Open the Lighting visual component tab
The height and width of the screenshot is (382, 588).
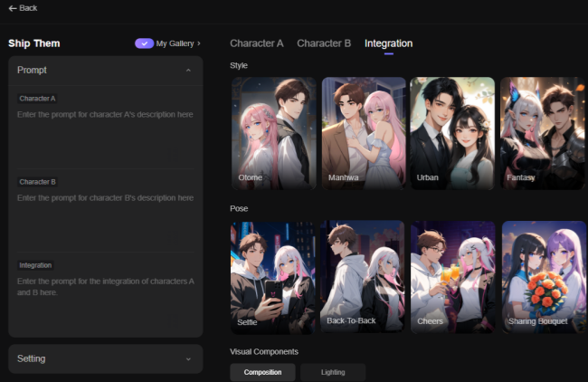point(333,372)
